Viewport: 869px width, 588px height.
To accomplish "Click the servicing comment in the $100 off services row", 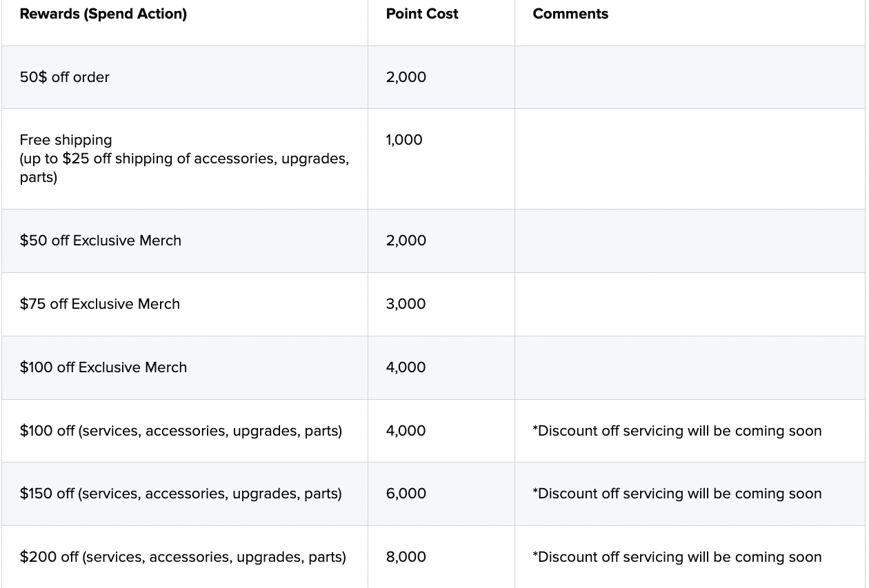I will pos(677,431).
